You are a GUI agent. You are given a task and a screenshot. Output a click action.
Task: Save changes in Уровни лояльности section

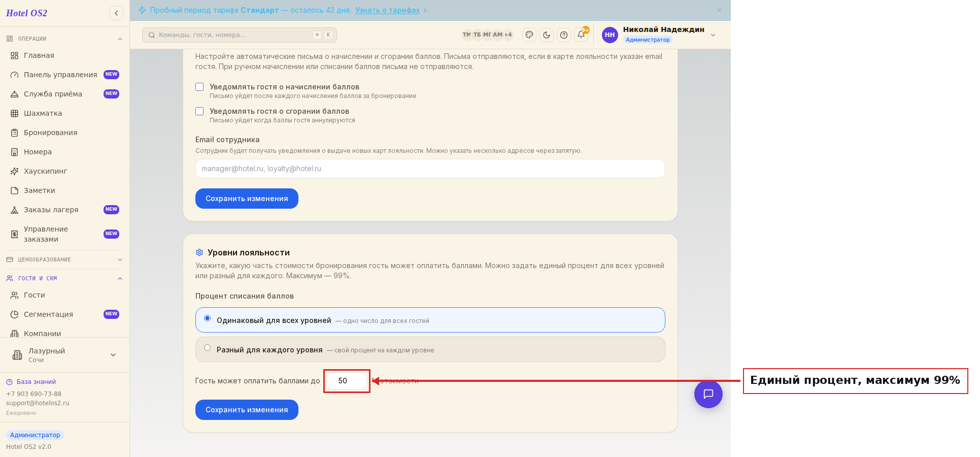tap(247, 410)
